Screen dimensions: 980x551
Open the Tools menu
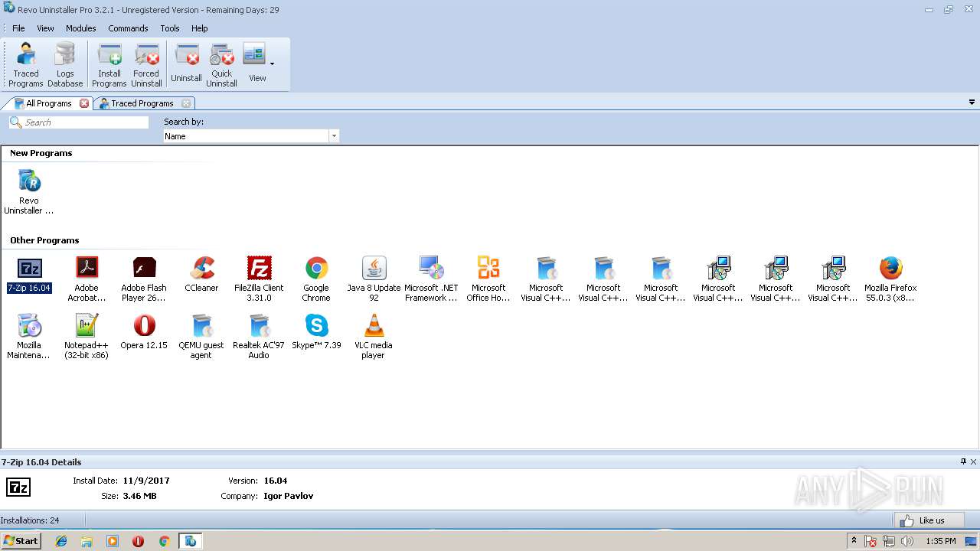point(170,28)
